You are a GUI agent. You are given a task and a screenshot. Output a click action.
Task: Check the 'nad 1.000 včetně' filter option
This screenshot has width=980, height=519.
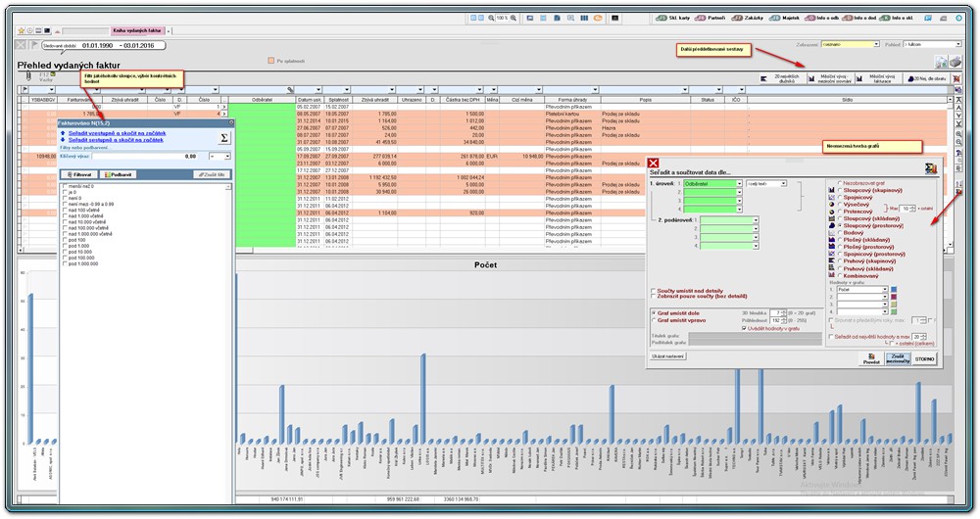65,216
